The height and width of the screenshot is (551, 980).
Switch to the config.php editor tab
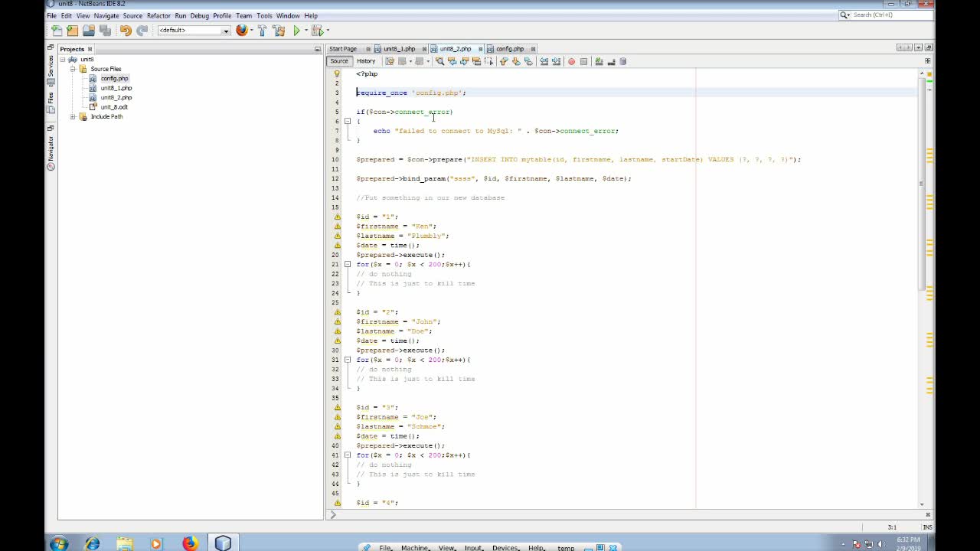[x=509, y=48]
